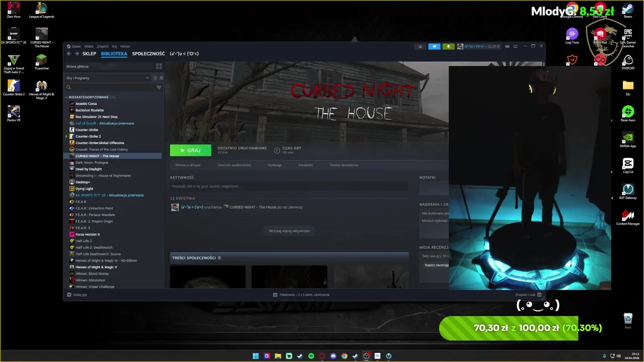
Task: Select Dying Light in the library list
Action: (84, 189)
